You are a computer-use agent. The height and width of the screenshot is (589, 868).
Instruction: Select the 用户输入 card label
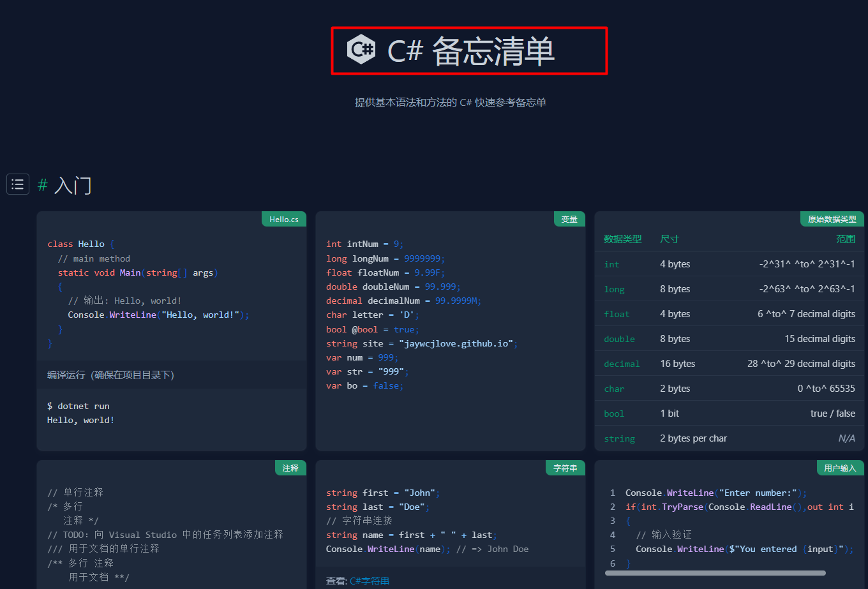[840, 468]
